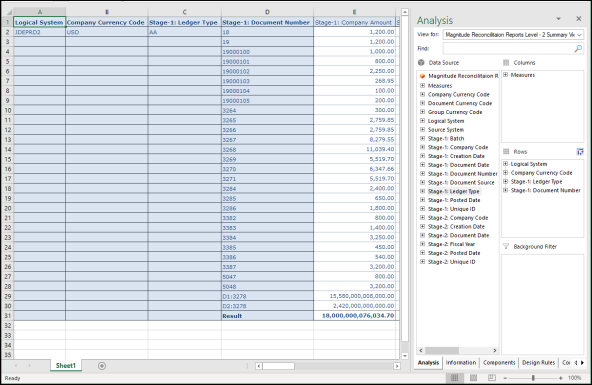Add a new sheet with plus button
592x385 pixels.
click(x=102, y=365)
